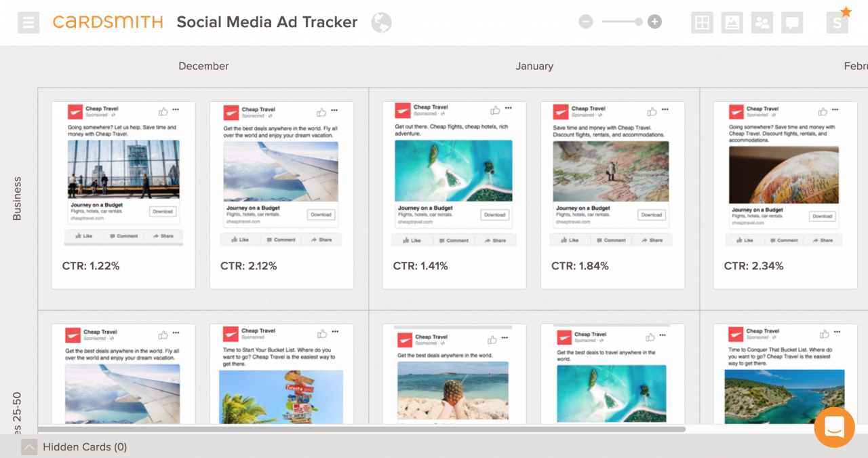Open the card with CTR: 1.22%
868x458 pixels.
(123, 195)
